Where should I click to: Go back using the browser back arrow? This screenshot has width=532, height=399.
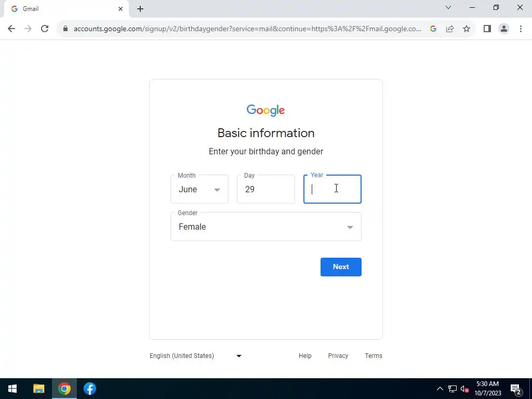[11, 29]
